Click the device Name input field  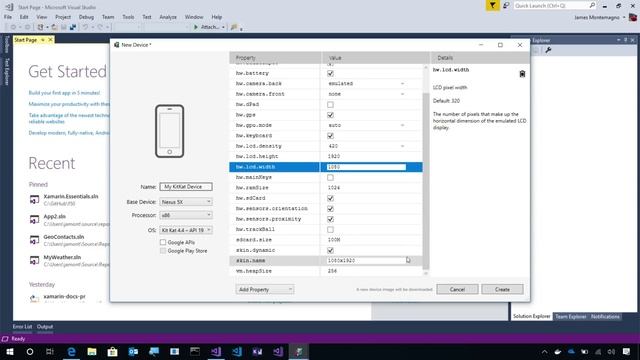pos(186,187)
